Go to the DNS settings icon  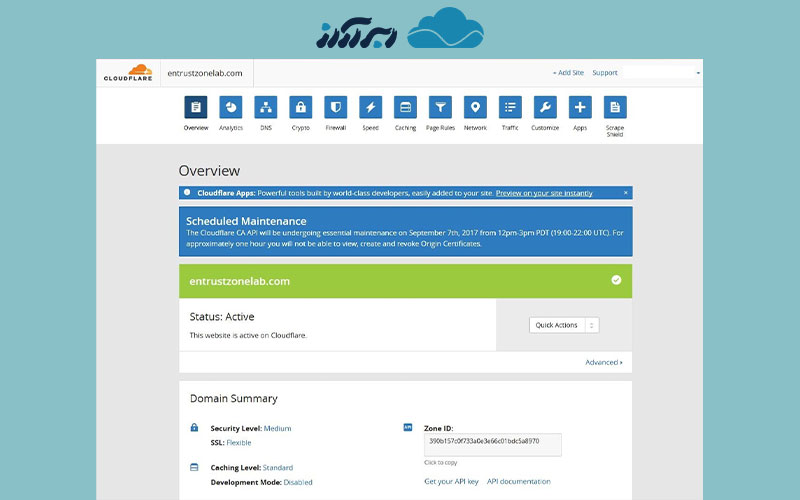pyautogui.click(x=266, y=107)
